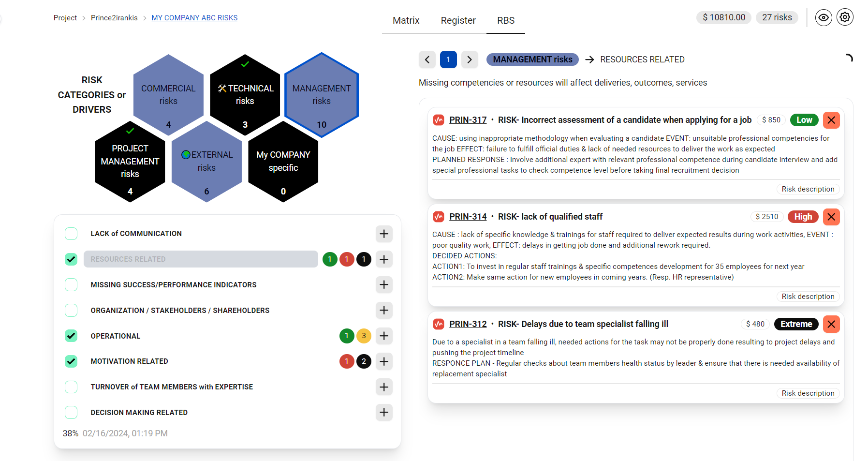
Task: Add risk to RESOURCES RELATED row
Action: pyautogui.click(x=384, y=259)
